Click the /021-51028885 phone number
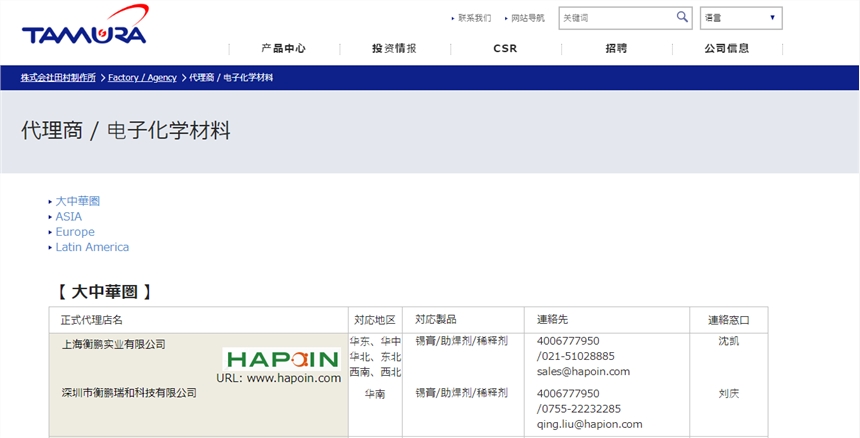 [576, 356]
